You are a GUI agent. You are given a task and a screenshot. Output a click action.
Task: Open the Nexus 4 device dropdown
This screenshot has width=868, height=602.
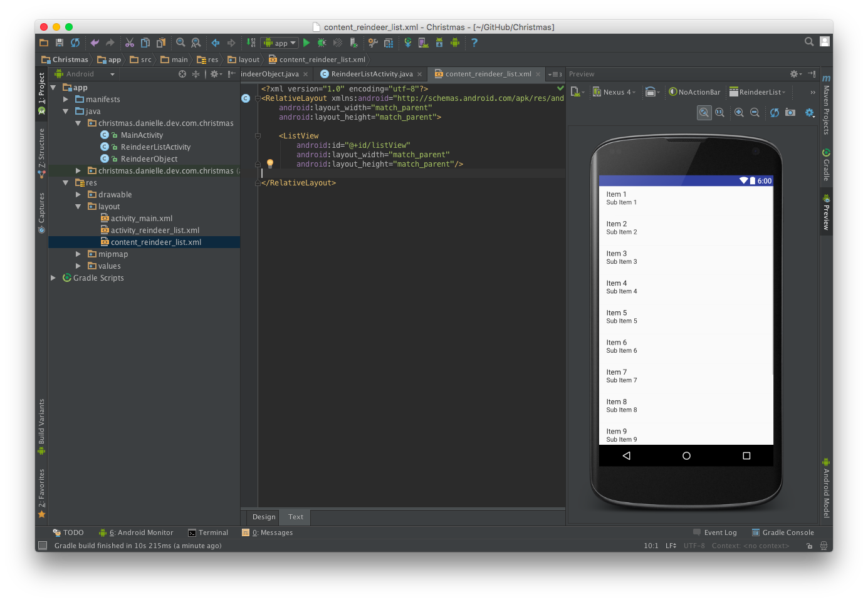(x=614, y=92)
